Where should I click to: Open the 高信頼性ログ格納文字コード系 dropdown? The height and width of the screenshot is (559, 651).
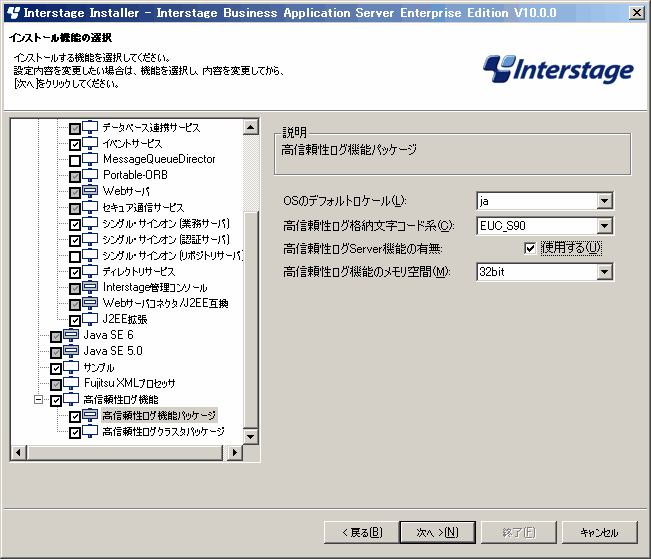tap(604, 226)
